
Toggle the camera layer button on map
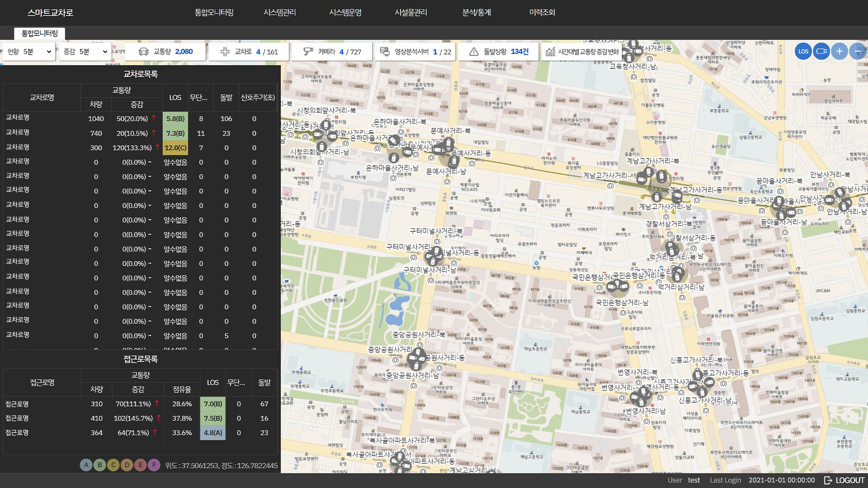[821, 51]
